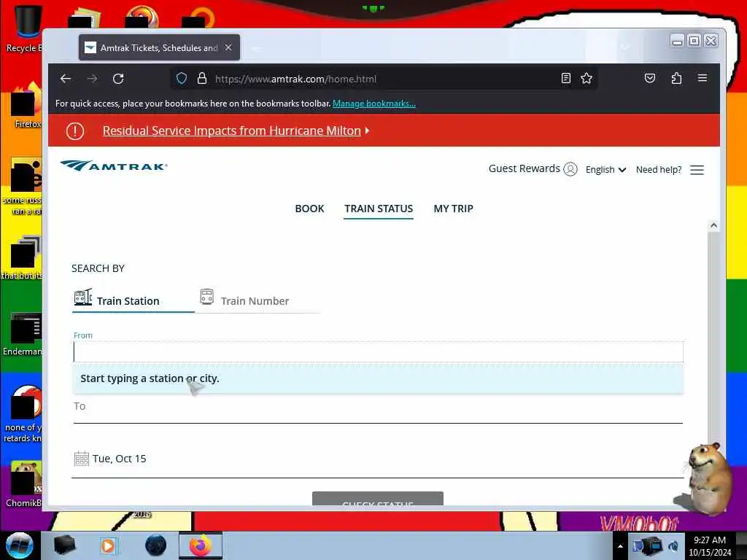The image size is (747, 560).
Task: Click the Amtrak logo
Action: [114, 166]
